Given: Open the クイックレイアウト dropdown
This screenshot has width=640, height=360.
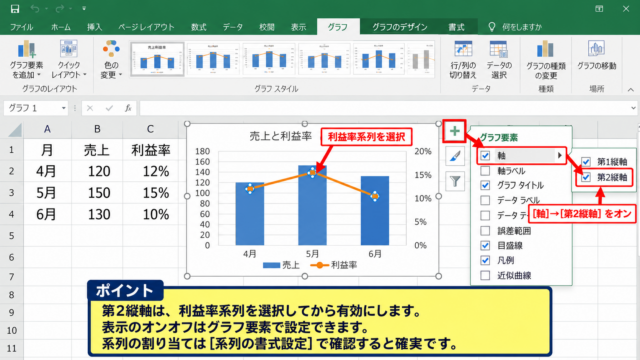Looking at the screenshot, I should click(x=69, y=60).
